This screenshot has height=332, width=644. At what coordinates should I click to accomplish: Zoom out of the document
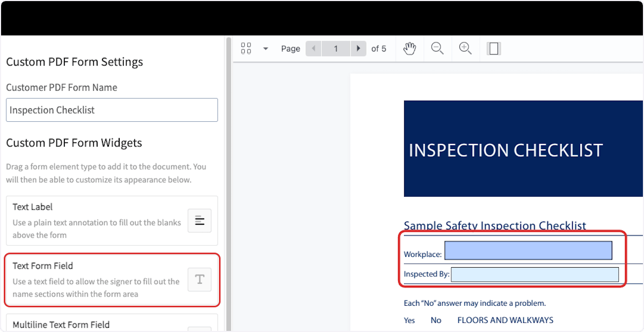[437, 49]
